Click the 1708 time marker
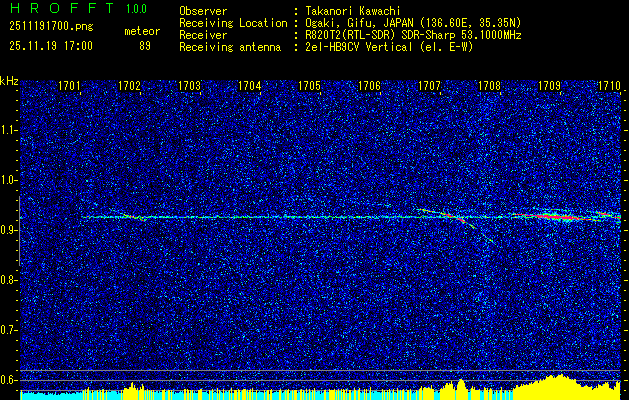This screenshot has width=629, height=400. click(x=489, y=86)
